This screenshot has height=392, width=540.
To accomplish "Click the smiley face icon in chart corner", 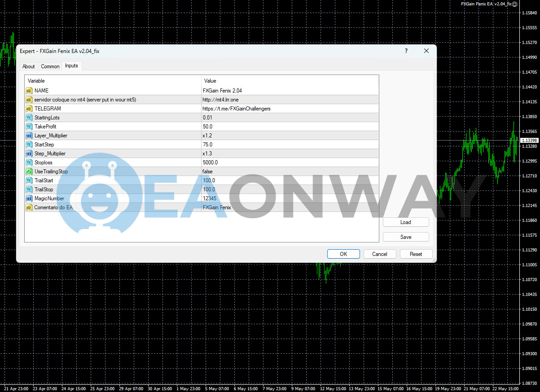I will (514, 4).
